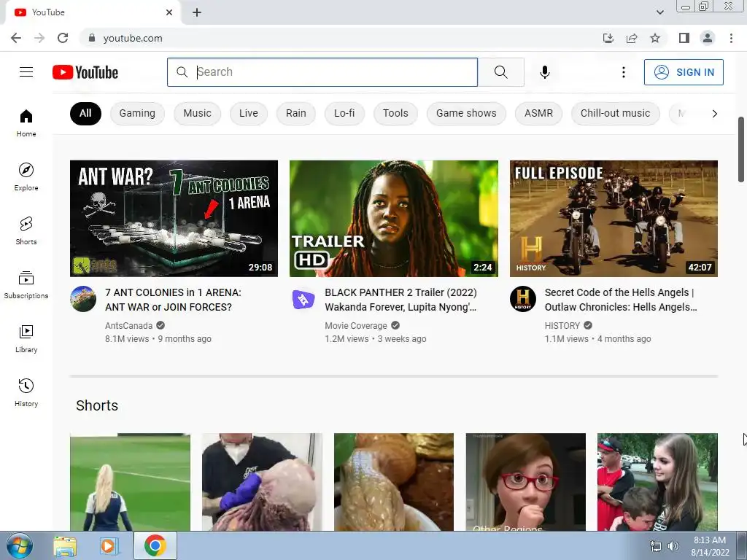Play the Black Panther trailer thumbnail
Viewport: 747px width, 560px height.
click(394, 219)
